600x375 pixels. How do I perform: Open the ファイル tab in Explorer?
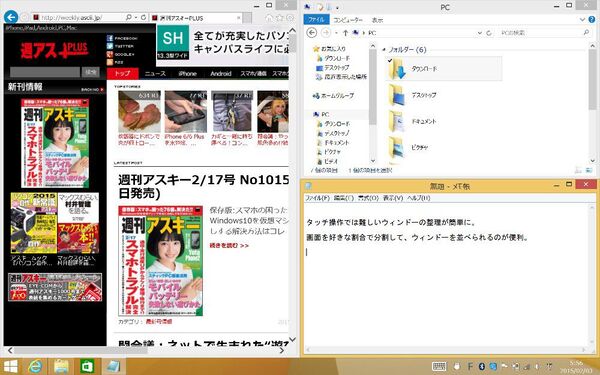316,20
